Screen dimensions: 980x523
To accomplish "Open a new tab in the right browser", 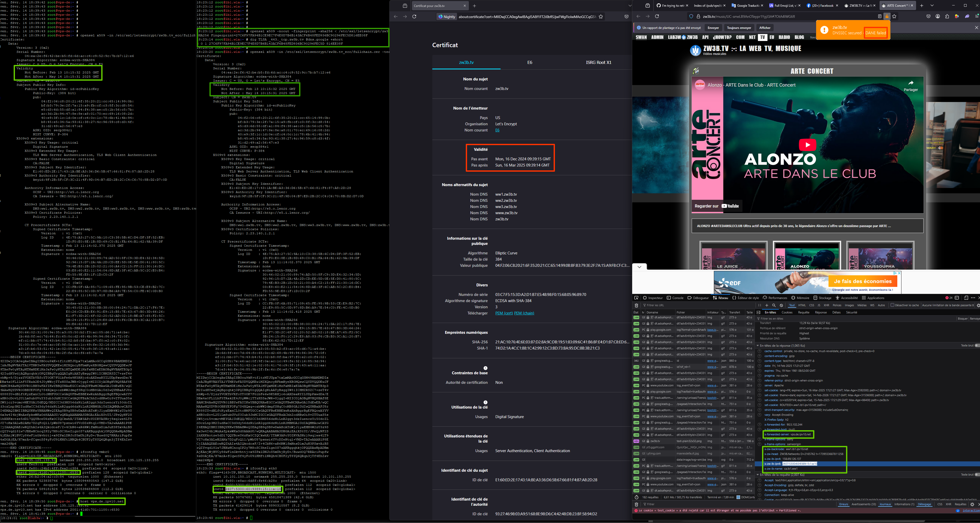I will [922, 6].
